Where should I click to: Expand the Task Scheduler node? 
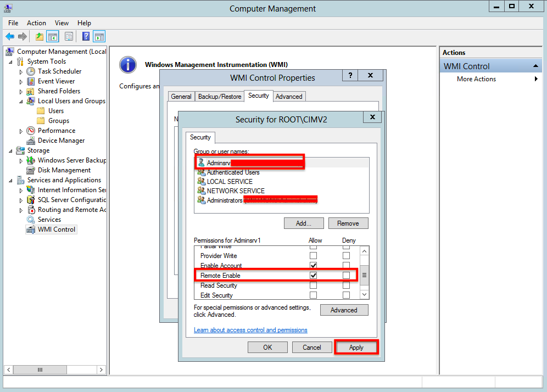pyautogui.click(x=21, y=72)
